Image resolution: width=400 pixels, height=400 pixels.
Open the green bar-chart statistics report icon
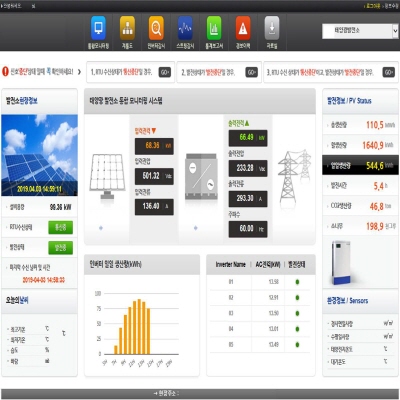[214, 28]
